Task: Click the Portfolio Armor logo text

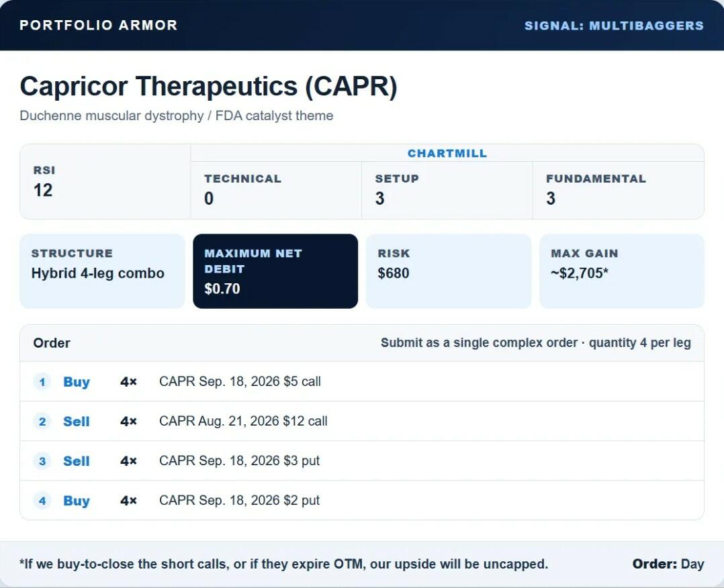Action: [98, 25]
